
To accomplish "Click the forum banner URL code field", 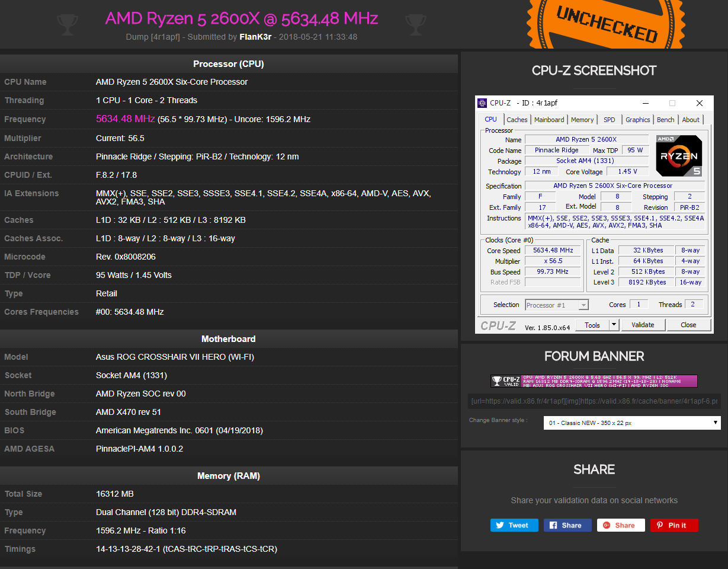I will (x=594, y=401).
